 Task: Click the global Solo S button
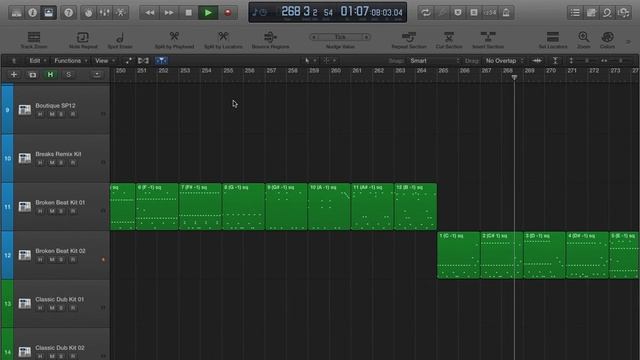click(x=69, y=75)
